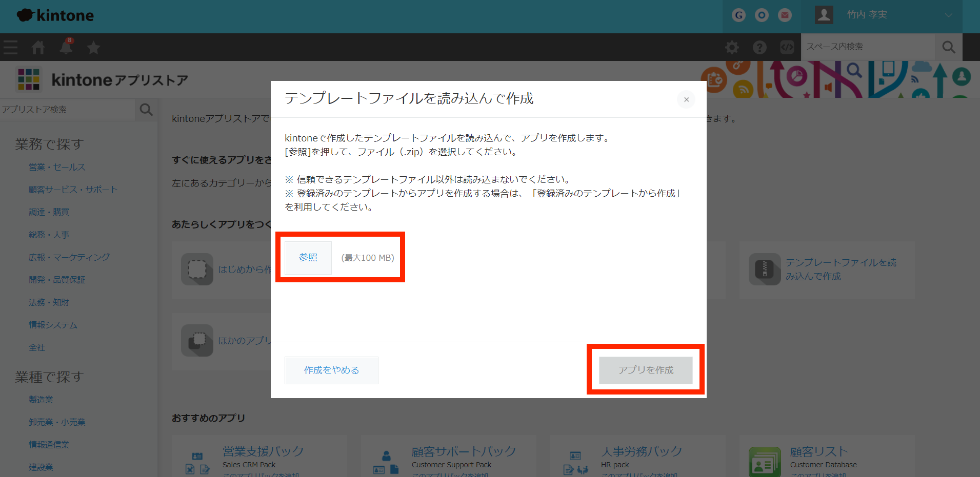Click the kintone app store grid logo
The width and height of the screenshot is (980, 477).
click(29, 79)
